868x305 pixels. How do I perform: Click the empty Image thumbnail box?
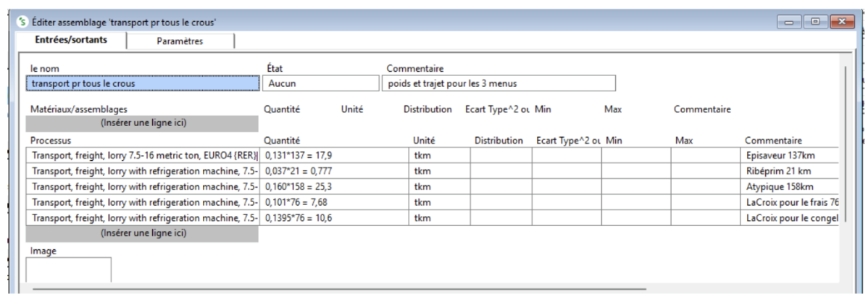69,270
